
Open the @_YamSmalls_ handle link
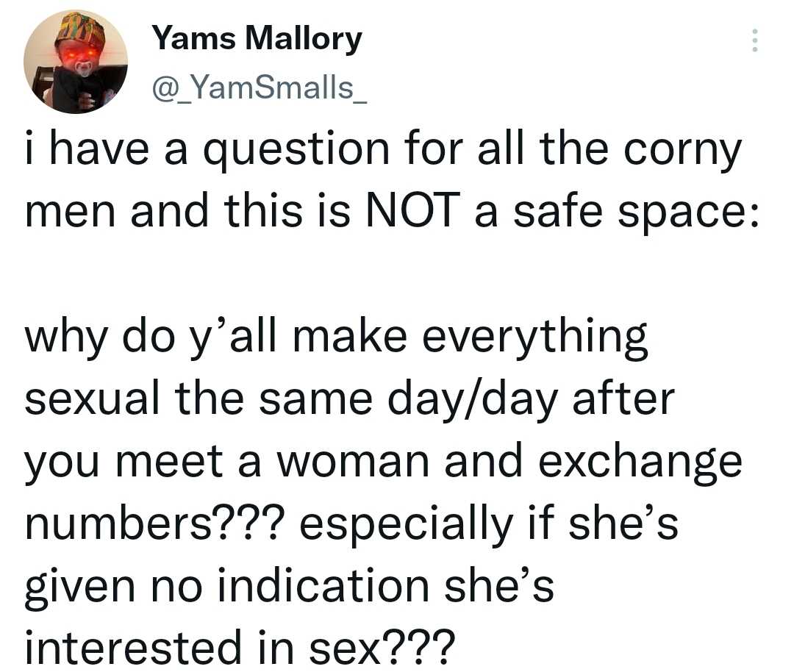click(259, 88)
